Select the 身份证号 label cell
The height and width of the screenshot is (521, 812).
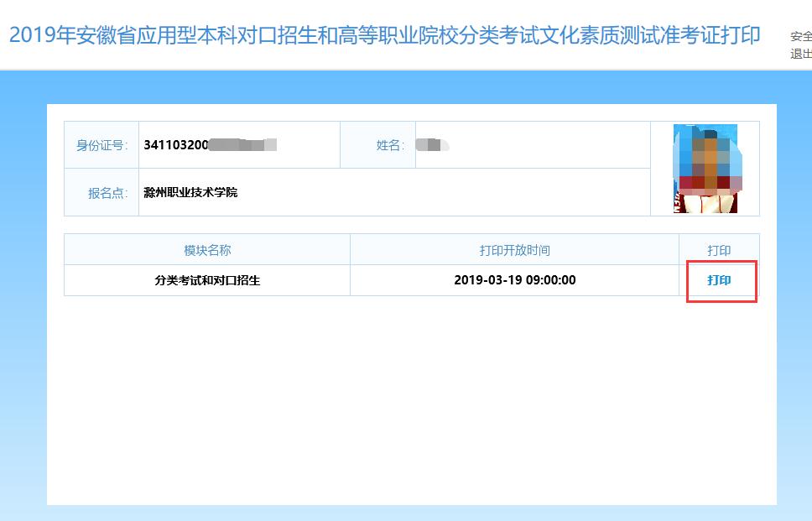click(101, 145)
